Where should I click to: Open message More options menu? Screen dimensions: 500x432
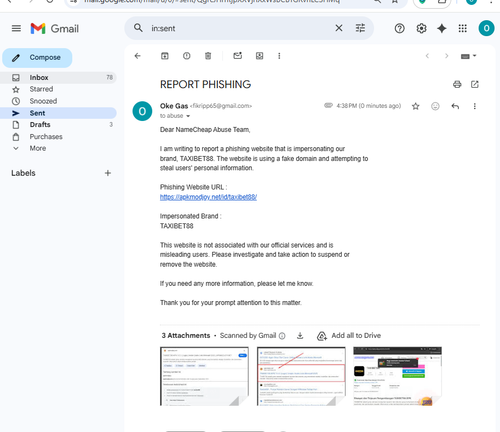tap(475, 106)
